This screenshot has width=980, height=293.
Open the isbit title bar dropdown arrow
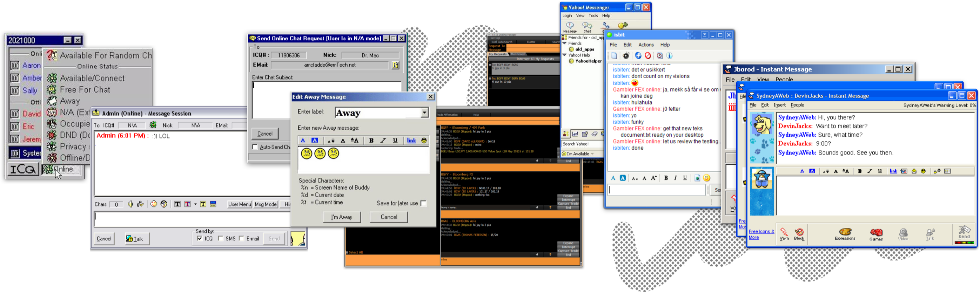pos(704,35)
